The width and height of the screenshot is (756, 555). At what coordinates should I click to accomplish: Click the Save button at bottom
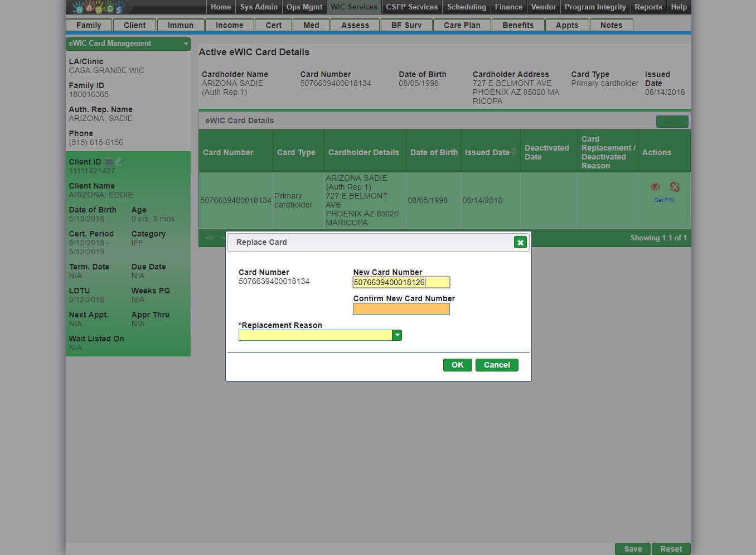pos(633,549)
